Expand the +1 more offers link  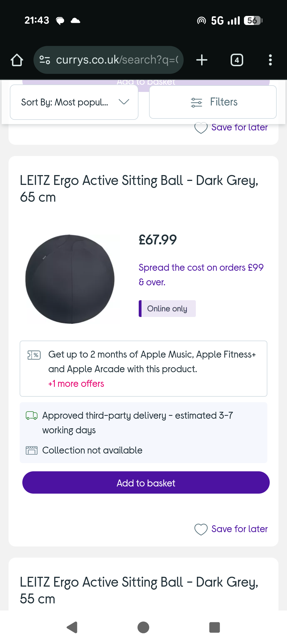pos(76,384)
